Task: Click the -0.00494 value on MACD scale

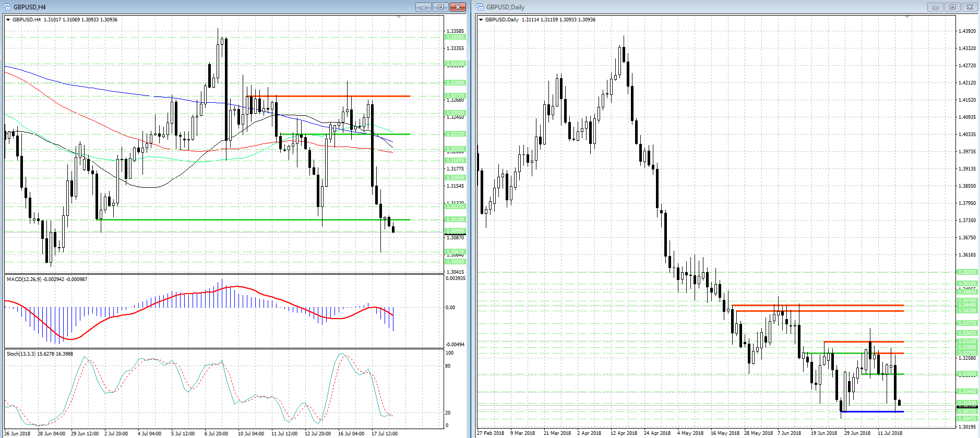Action: (455, 345)
